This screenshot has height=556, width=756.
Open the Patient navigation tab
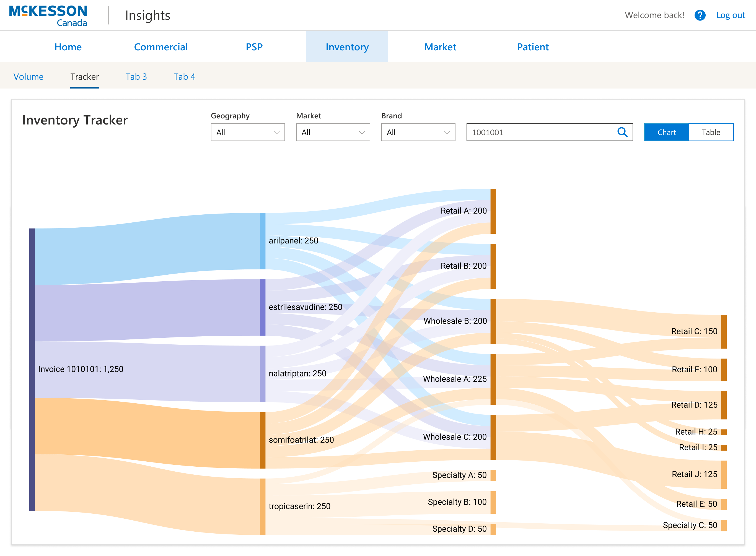pos(532,47)
